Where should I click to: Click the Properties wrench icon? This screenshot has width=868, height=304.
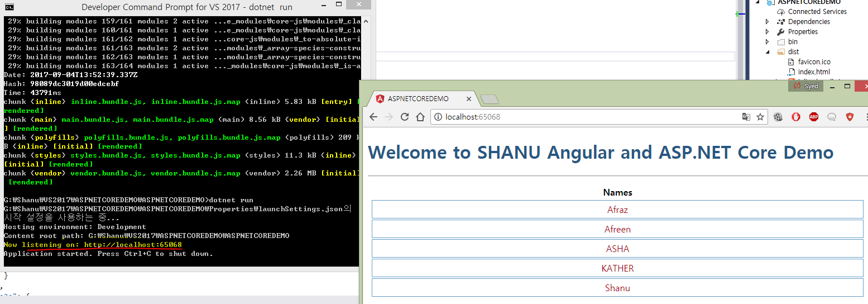click(x=781, y=32)
